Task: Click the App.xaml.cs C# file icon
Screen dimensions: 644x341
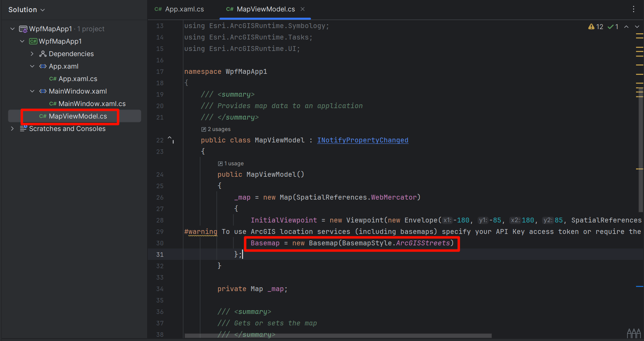Action: (x=53, y=79)
